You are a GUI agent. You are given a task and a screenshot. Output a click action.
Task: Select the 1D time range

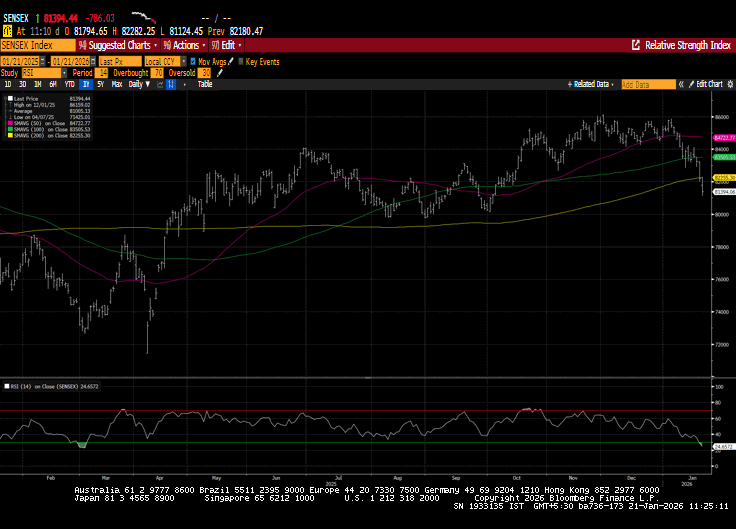point(8,84)
